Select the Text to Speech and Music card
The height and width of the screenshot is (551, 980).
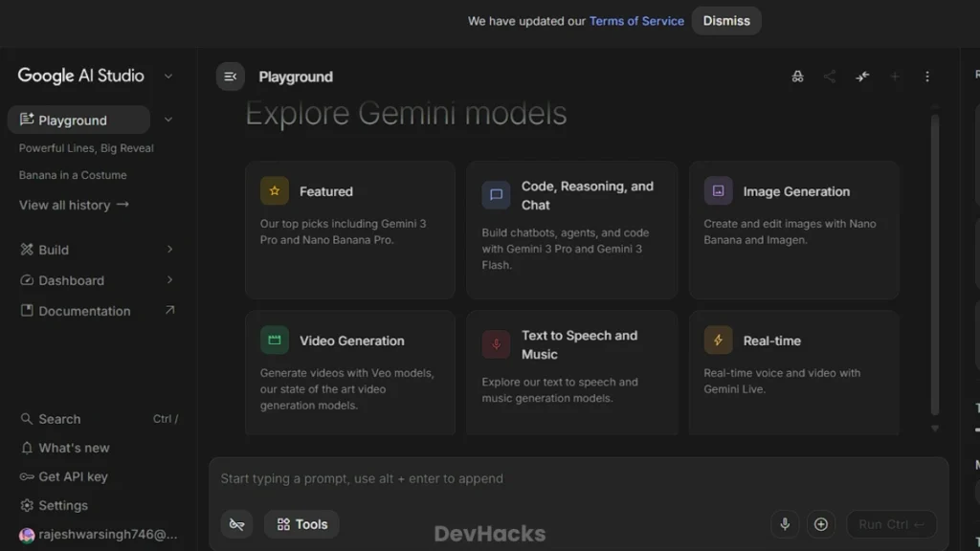coord(572,373)
